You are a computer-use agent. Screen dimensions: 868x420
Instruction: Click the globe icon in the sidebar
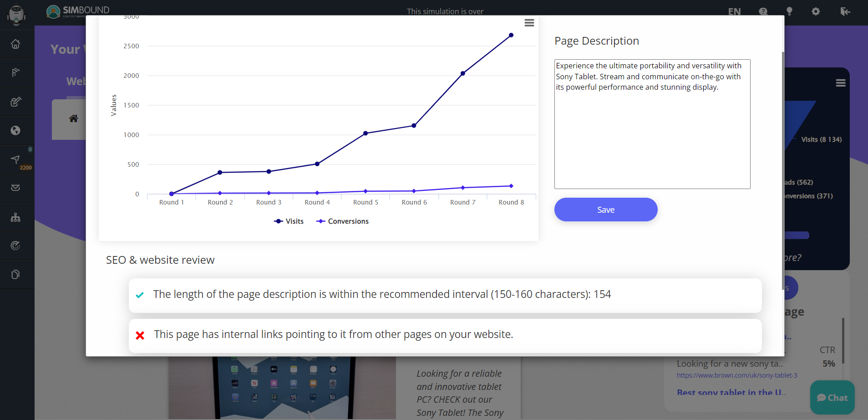tap(15, 131)
